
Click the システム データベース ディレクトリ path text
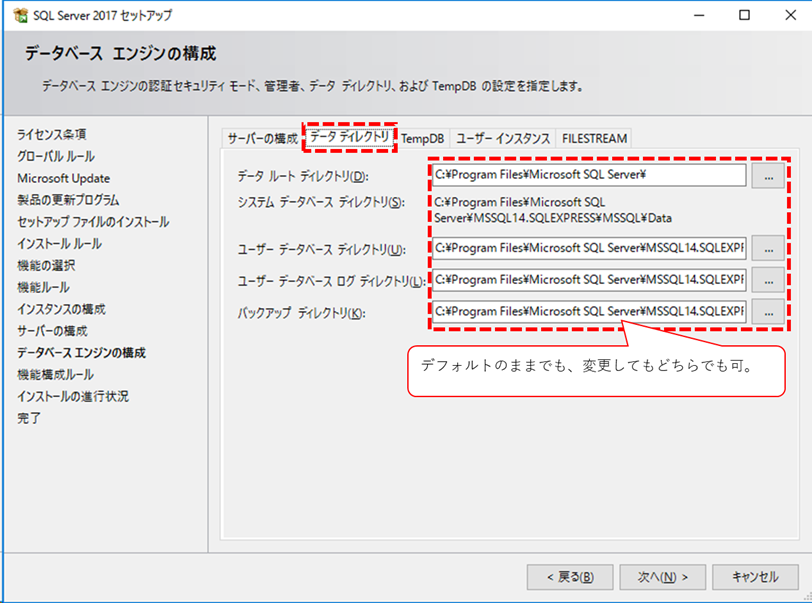tap(553, 210)
